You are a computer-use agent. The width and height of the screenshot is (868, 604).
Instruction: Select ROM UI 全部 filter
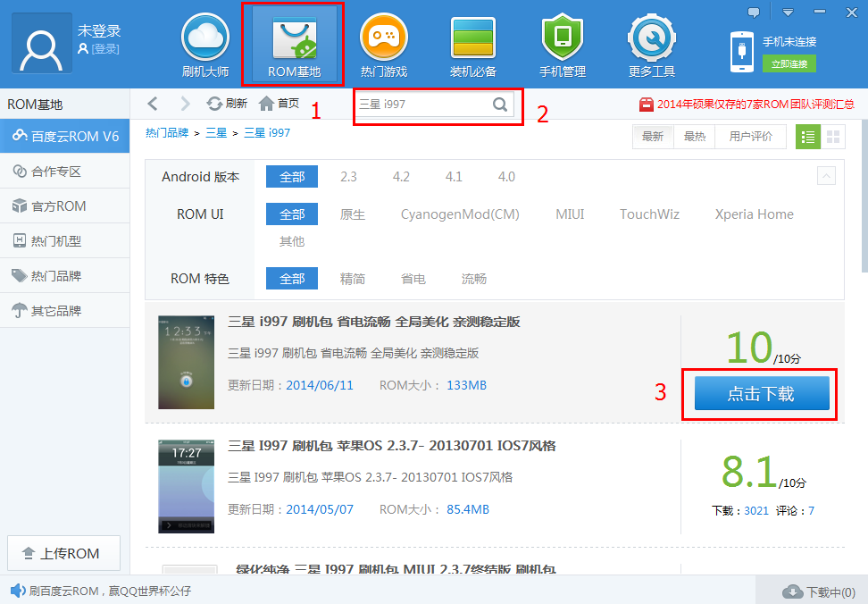click(292, 214)
